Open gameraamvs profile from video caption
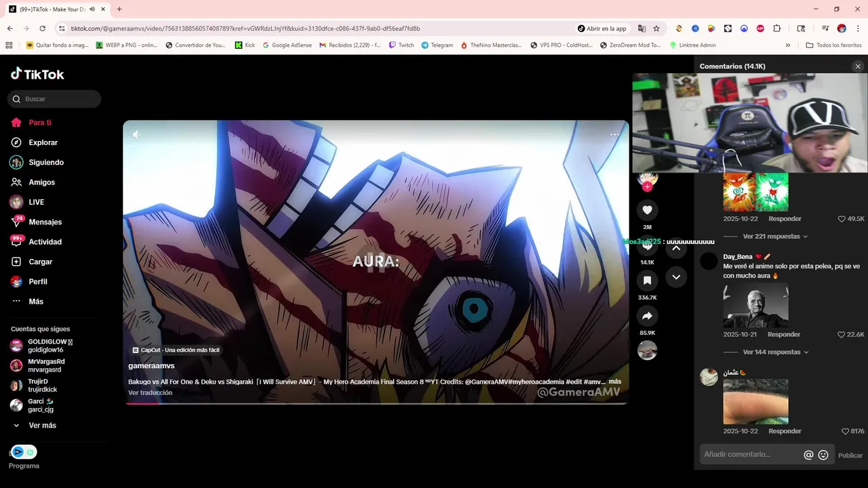The width and height of the screenshot is (868, 488). pos(151,366)
